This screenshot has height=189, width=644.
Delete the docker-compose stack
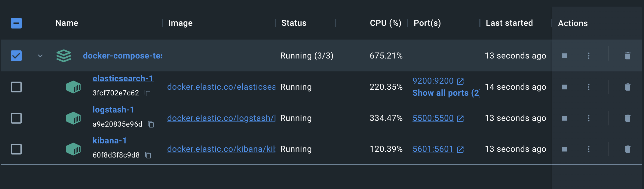point(627,56)
